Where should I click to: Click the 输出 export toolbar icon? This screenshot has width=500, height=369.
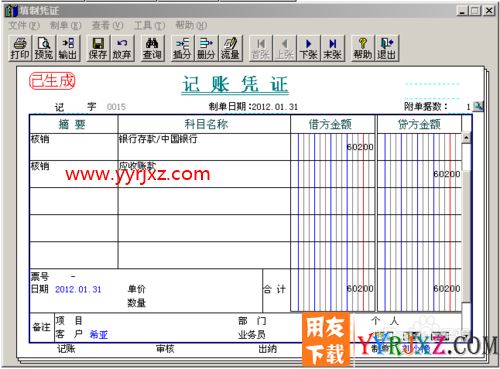[68, 48]
